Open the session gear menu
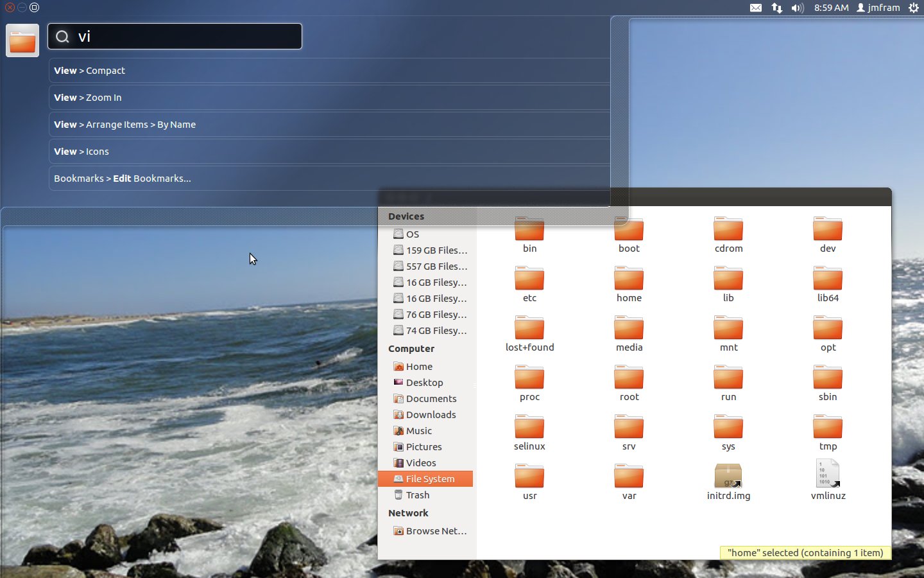 coord(914,8)
